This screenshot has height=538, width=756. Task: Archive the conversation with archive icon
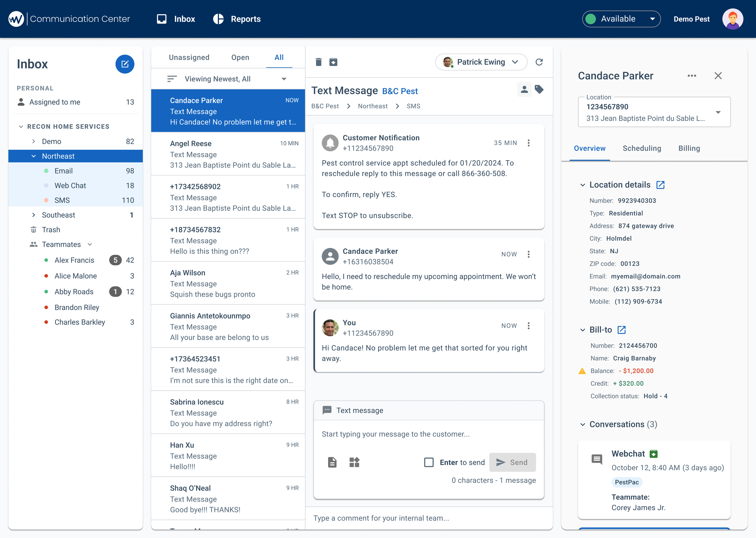(x=333, y=62)
